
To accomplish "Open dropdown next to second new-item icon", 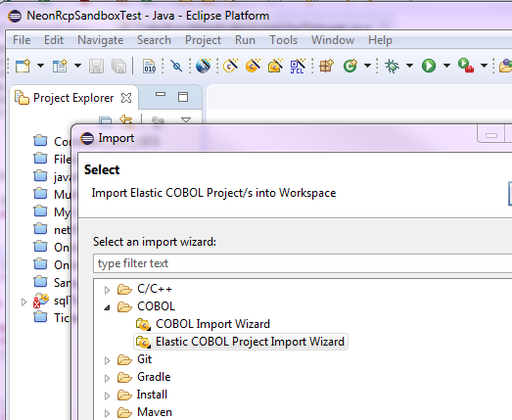I will (77, 66).
